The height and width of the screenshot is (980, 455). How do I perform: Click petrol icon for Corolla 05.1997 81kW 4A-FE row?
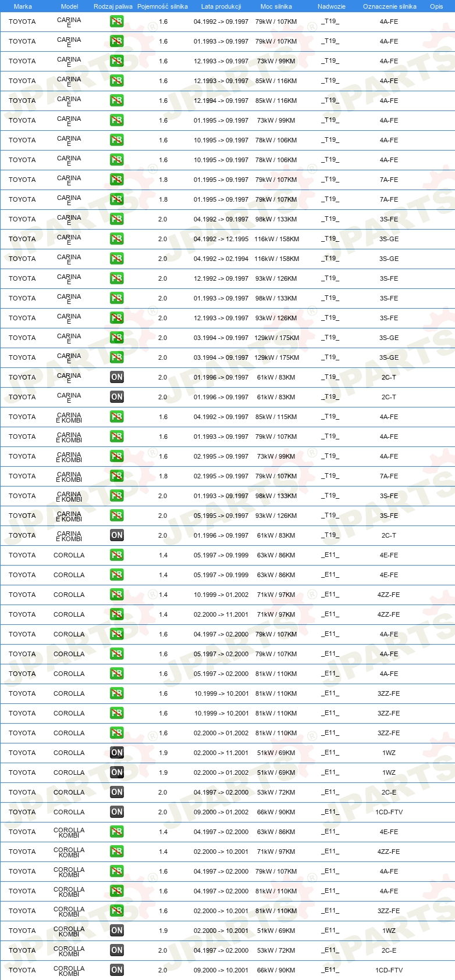point(117,674)
